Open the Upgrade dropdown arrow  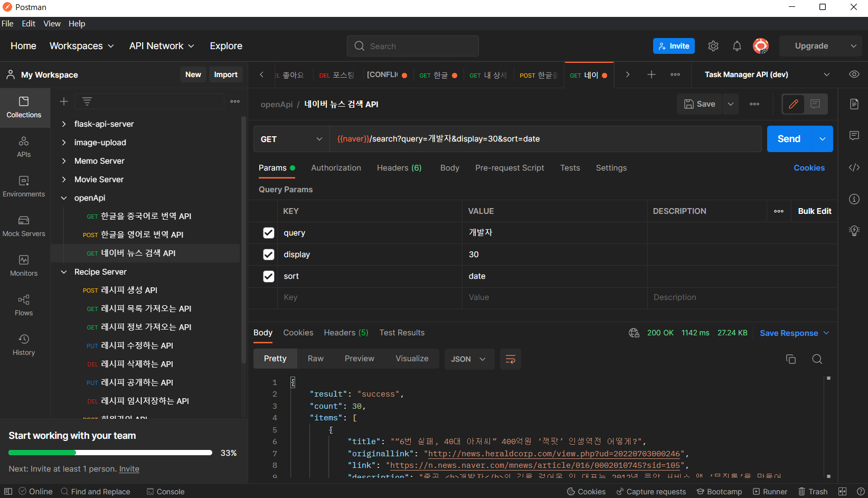point(853,46)
